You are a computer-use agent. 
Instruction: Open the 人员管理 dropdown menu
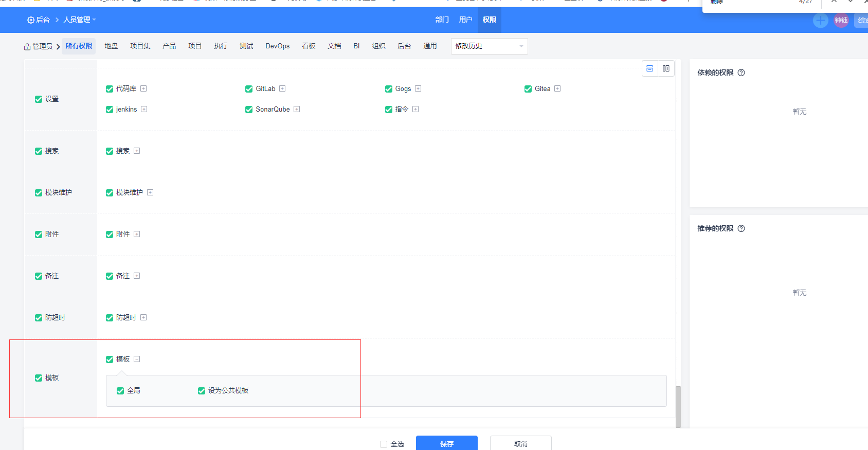click(x=80, y=20)
